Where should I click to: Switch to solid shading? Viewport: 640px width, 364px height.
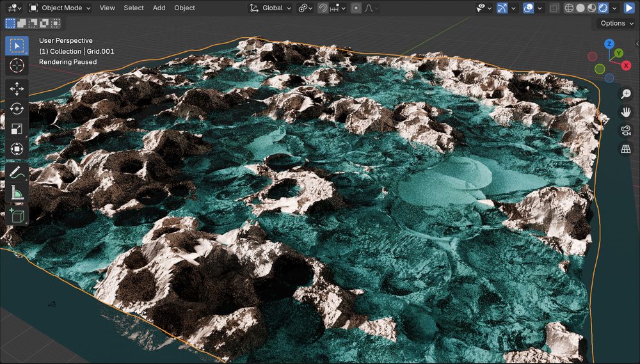[x=580, y=8]
